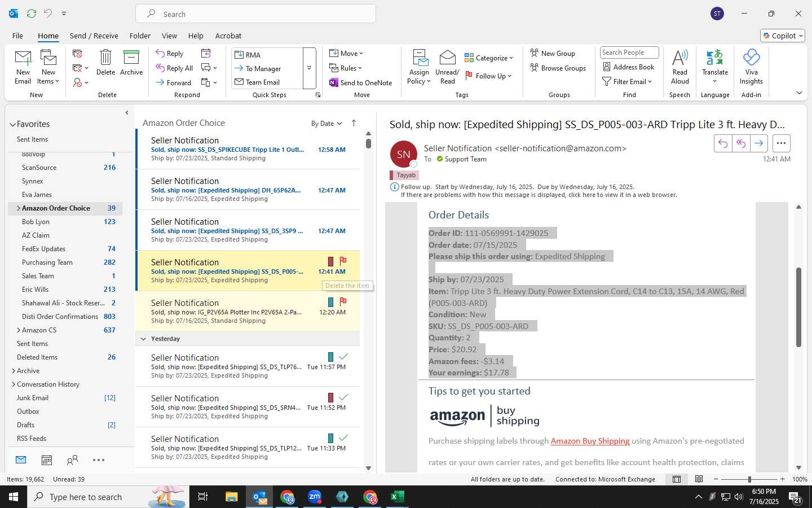Click the New Email icon
This screenshot has height=508, width=812.
(23, 67)
